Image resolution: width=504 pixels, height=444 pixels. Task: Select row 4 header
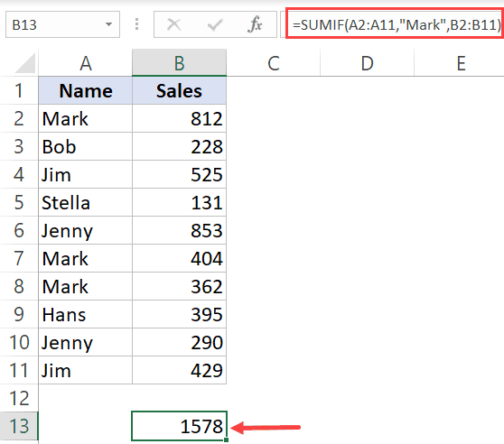pos(19,174)
